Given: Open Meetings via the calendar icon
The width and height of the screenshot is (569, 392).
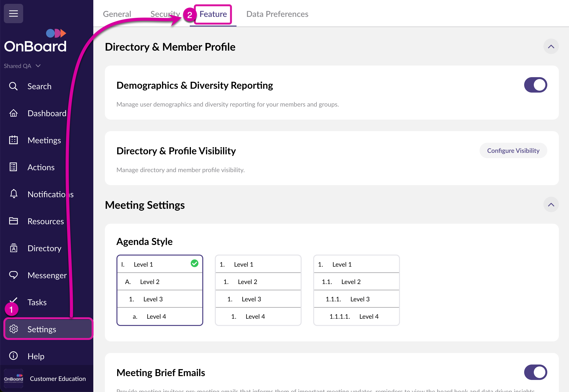Looking at the screenshot, I should 13,140.
